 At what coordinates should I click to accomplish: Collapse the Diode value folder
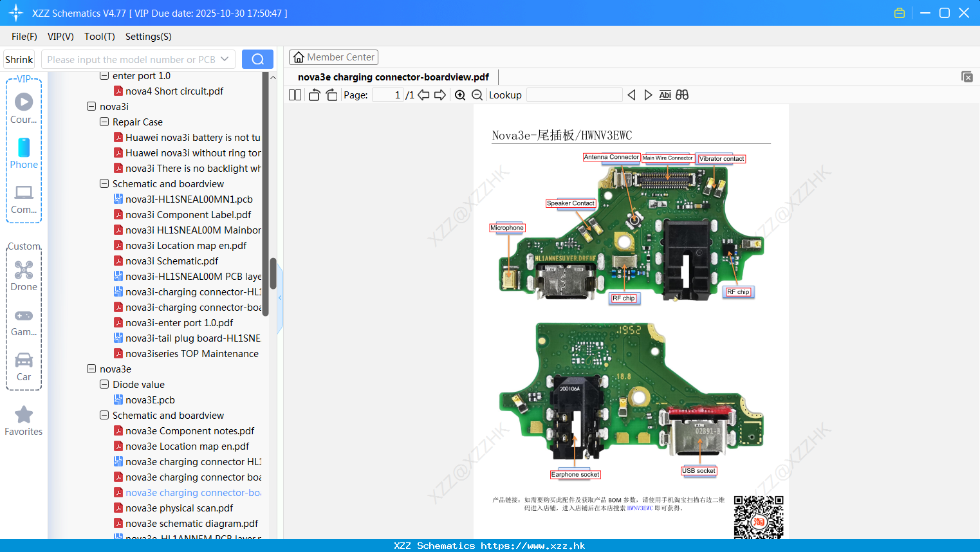[x=104, y=384]
